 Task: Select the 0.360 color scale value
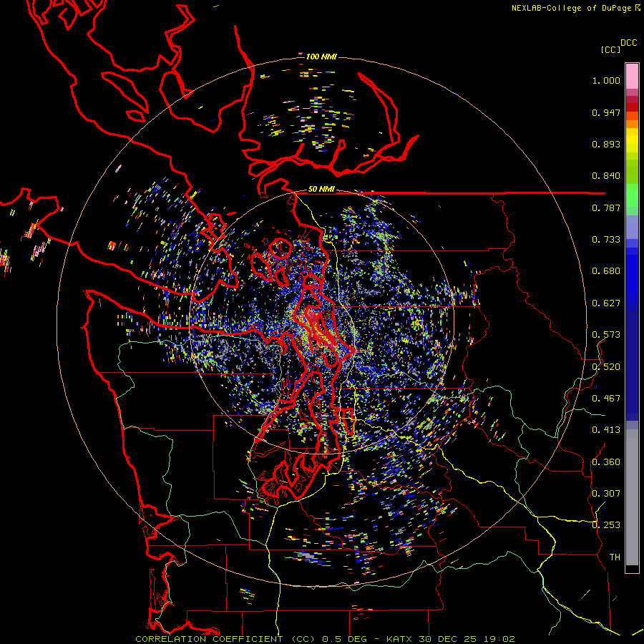pos(606,462)
